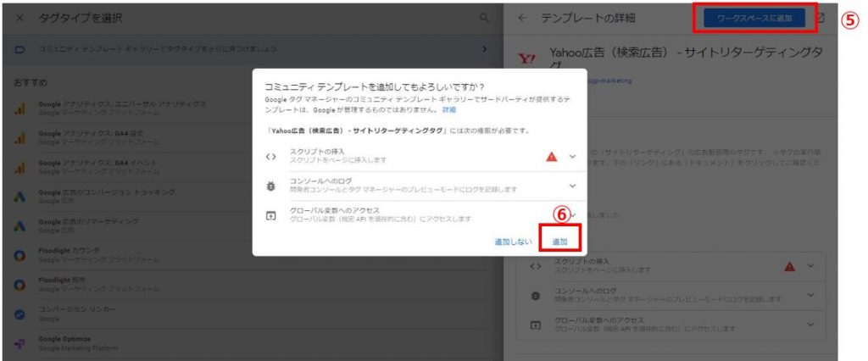Select the コンバージョン リンカー tag
The height and width of the screenshot is (361, 868).
point(253,314)
